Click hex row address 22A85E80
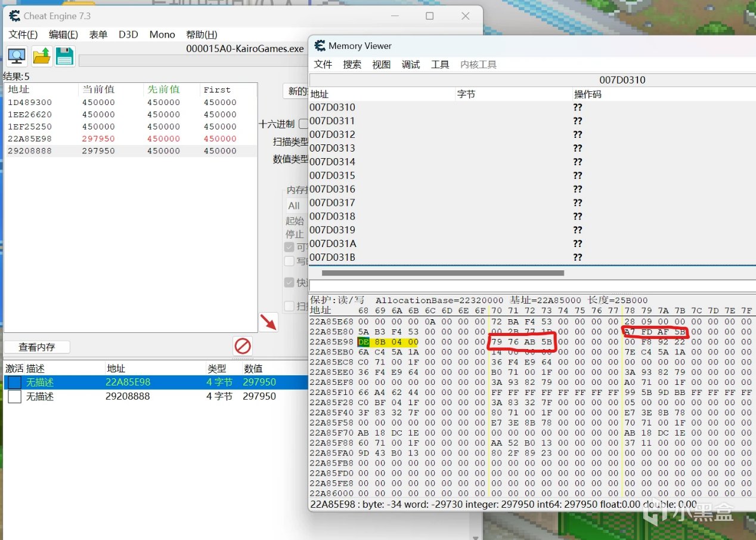 pyautogui.click(x=332, y=332)
